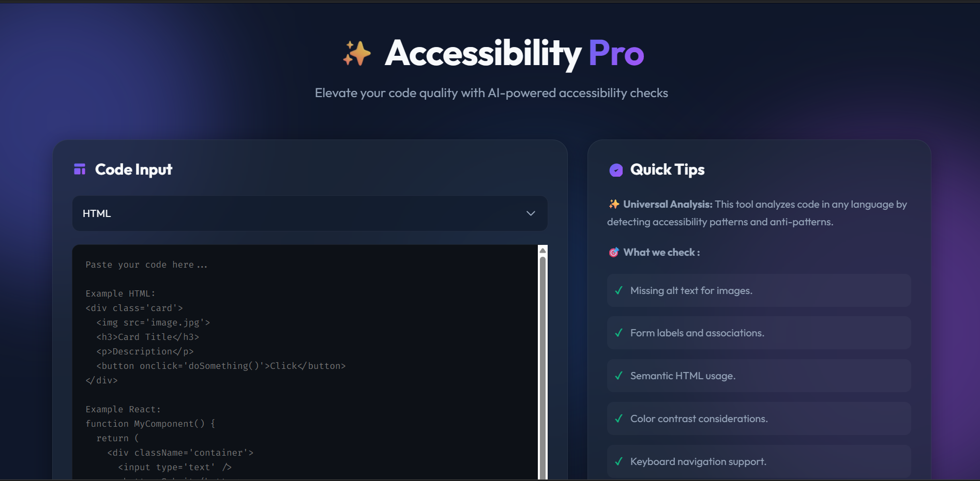
Task: Click the checkmark beside "Missing alt text for images"
Action: click(619, 290)
